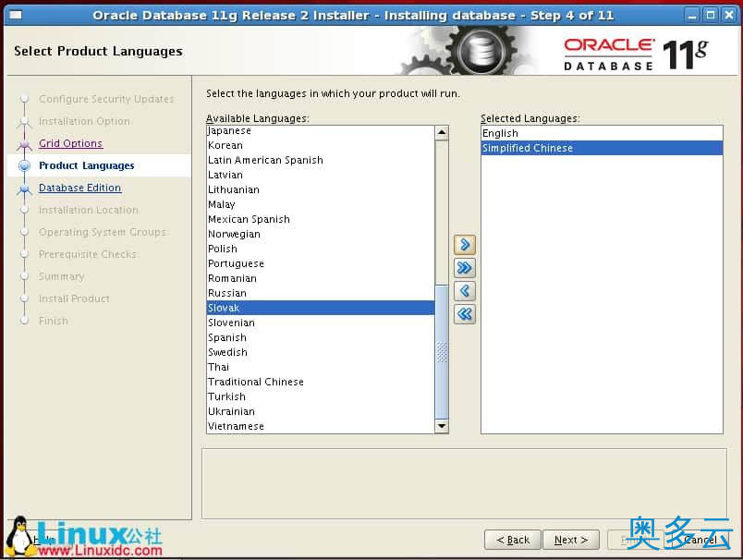Viewport: 743px width, 560px height.
Task: Select the Product Languages step
Action: 87,165
